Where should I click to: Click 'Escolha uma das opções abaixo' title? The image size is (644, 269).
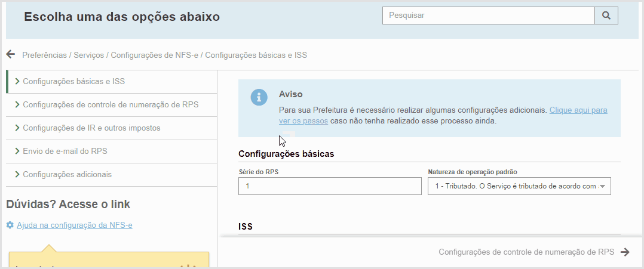122,17
